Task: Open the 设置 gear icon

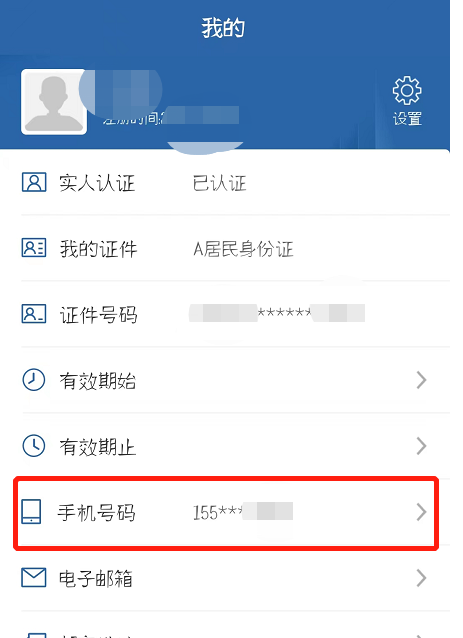Action: coord(407,90)
